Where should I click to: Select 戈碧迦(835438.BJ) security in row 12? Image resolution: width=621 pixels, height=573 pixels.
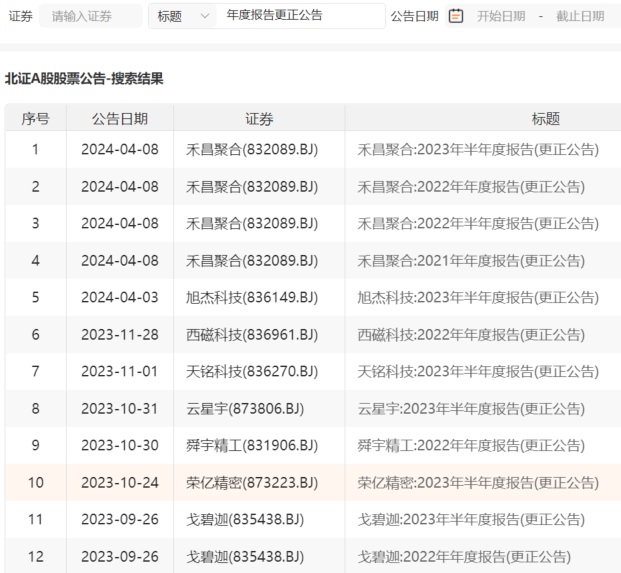click(x=245, y=557)
